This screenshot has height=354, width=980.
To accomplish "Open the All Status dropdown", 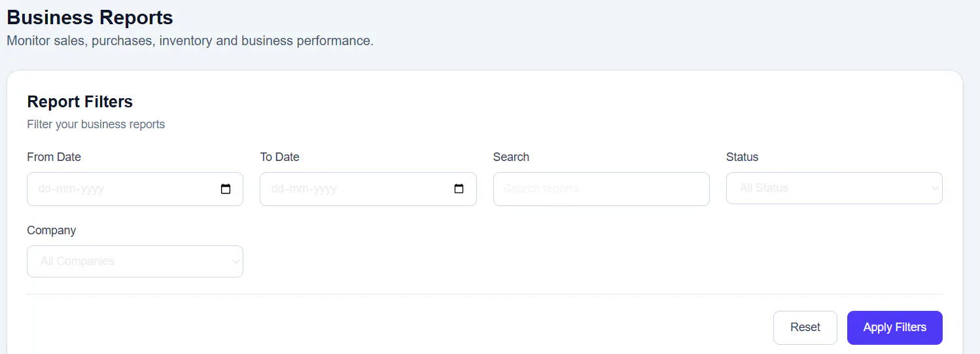I will tap(834, 188).
